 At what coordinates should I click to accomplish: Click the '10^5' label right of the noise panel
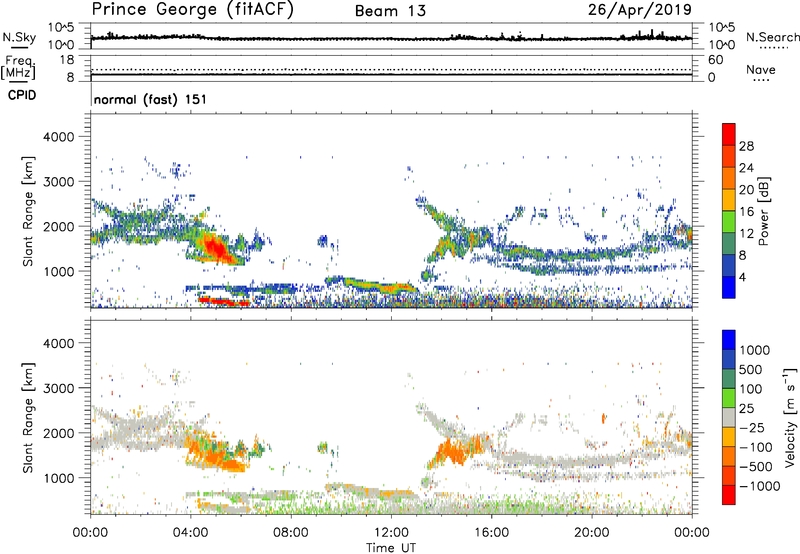[x=722, y=27]
